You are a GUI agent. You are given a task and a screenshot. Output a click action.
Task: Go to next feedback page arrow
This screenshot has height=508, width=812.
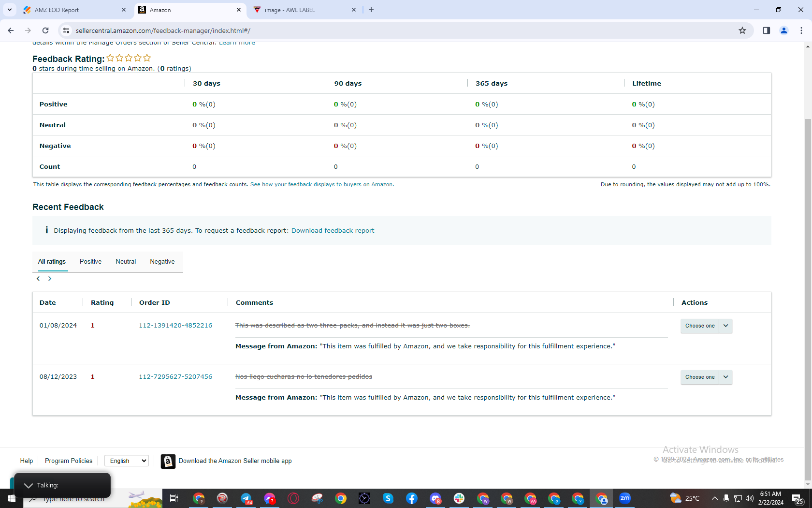point(50,279)
